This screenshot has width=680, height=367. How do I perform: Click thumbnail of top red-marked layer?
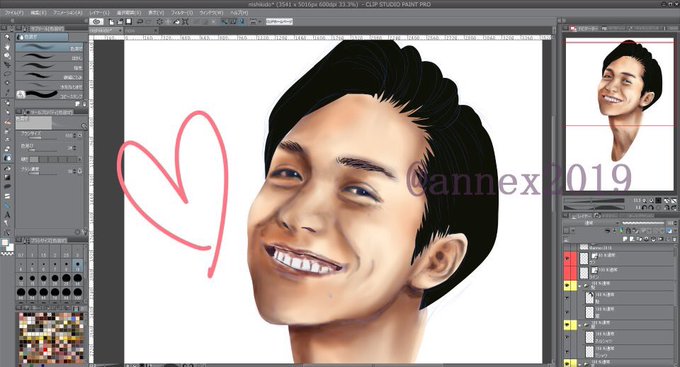point(584,258)
